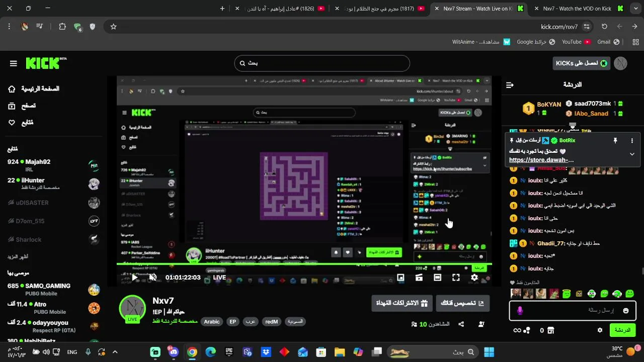644x362 pixels.
Task: Open the Ghadii_77 chat username
Action: 551,243
